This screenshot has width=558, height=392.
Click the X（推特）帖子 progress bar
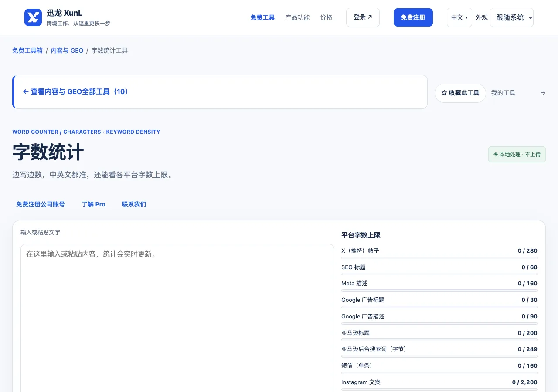coord(439,258)
